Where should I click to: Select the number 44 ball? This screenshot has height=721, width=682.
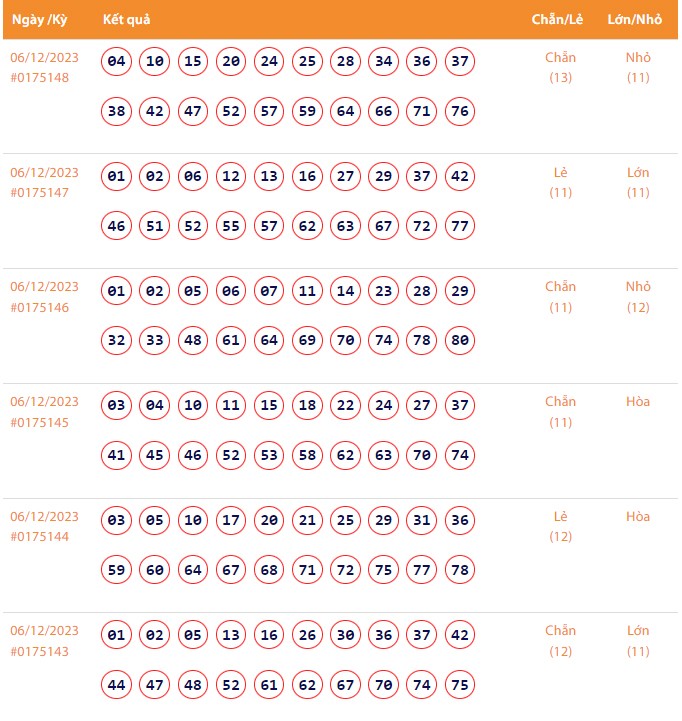point(117,685)
